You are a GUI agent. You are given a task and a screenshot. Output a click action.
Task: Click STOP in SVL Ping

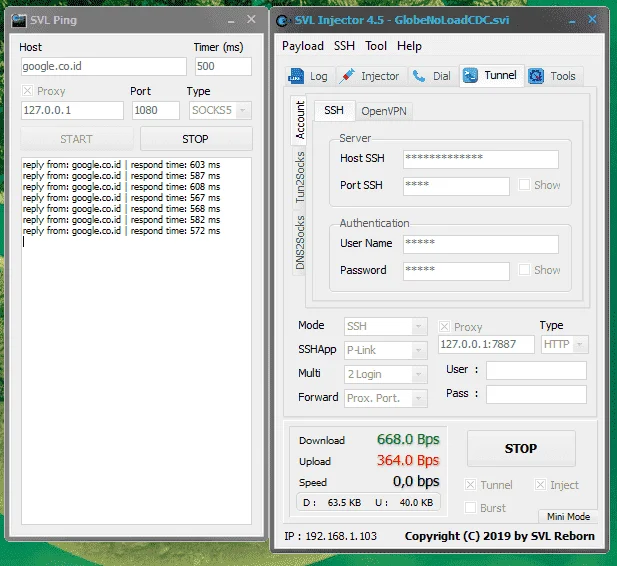point(196,139)
